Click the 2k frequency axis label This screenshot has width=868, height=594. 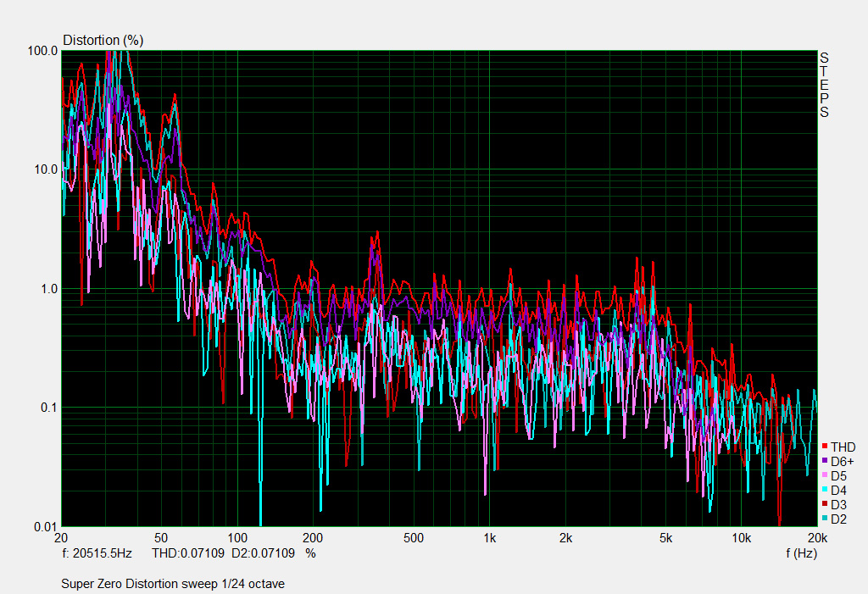pyautogui.click(x=565, y=538)
